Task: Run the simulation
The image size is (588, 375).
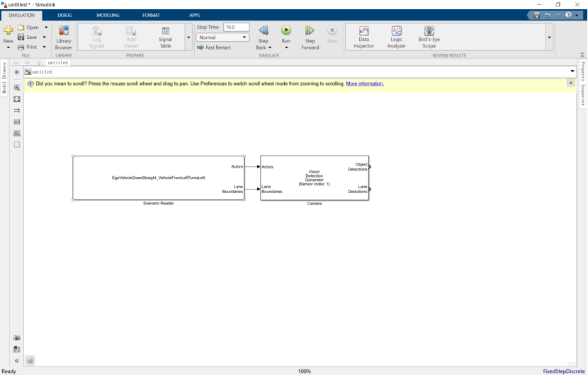Action: pyautogui.click(x=286, y=30)
